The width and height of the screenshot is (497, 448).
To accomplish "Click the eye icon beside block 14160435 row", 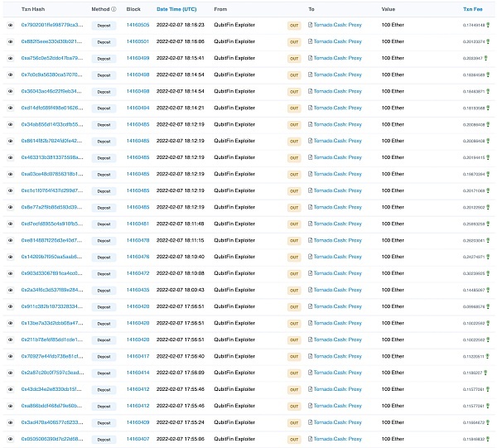I will [11, 290].
